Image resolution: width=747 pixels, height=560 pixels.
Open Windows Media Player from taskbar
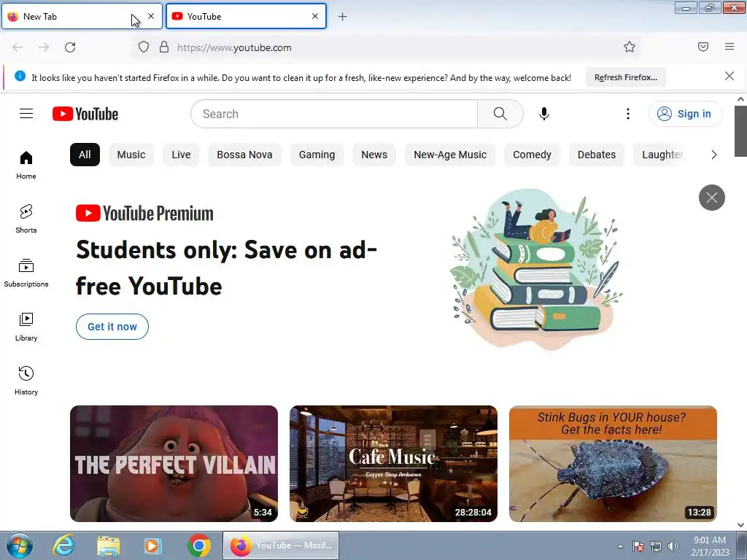coord(153,545)
